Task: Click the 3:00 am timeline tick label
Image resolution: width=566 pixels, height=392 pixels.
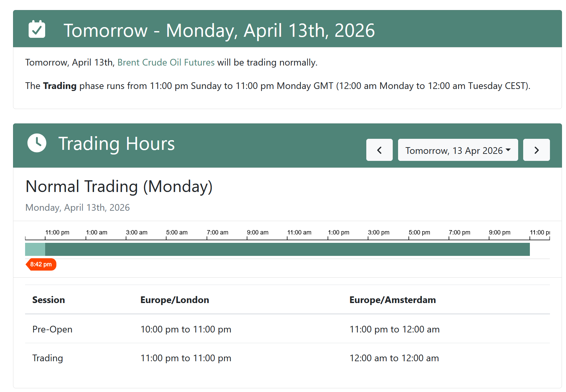Action: point(136,232)
